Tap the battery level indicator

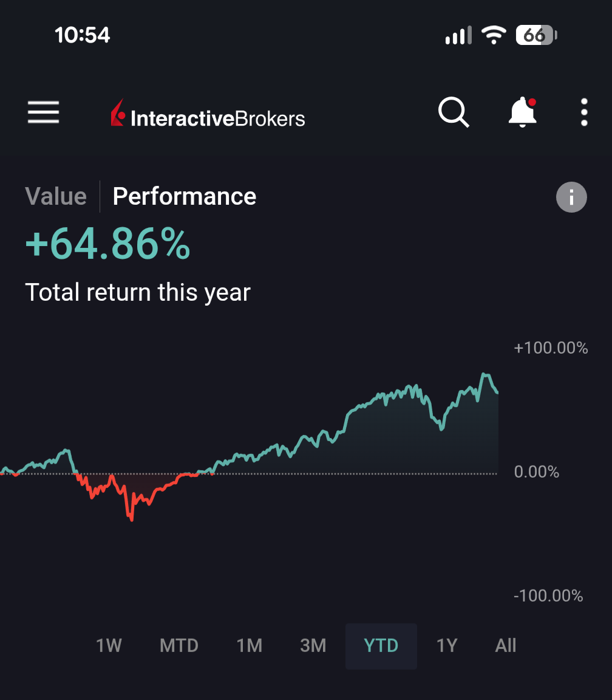(x=535, y=35)
